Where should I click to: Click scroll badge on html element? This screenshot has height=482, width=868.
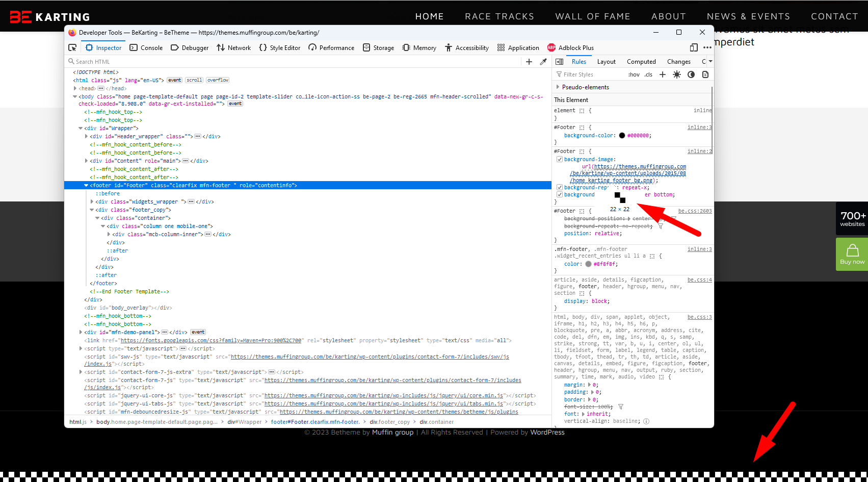(x=194, y=80)
